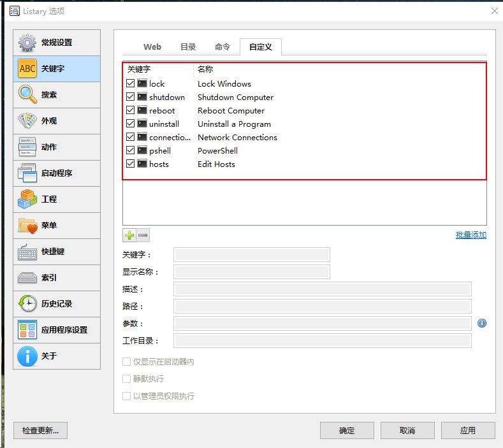This screenshot has height=448, width=503.
Task: Open 工程 blocks icon in sidebar
Action: click(27, 199)
